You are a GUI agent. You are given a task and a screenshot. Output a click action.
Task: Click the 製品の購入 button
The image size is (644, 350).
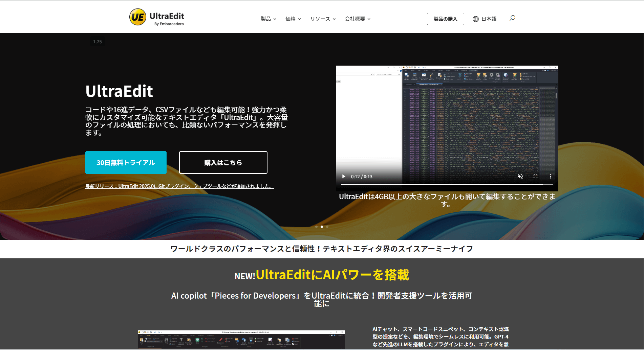pos(445,19)
